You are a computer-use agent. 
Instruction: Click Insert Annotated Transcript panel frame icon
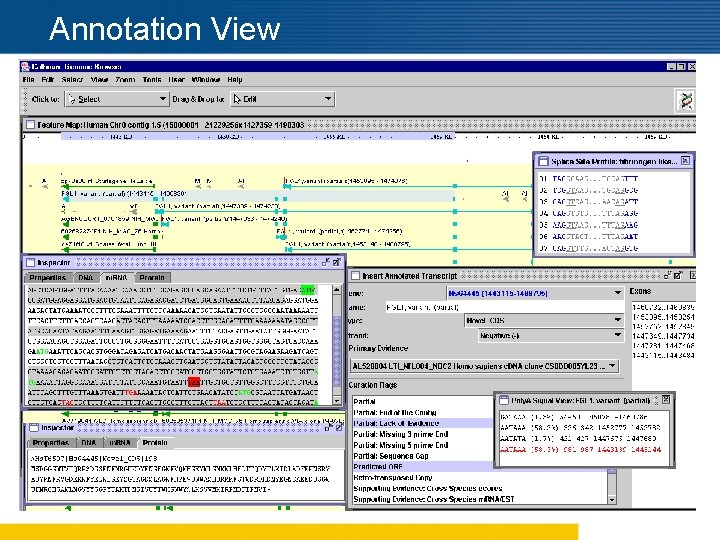click(x=355, y=276)
